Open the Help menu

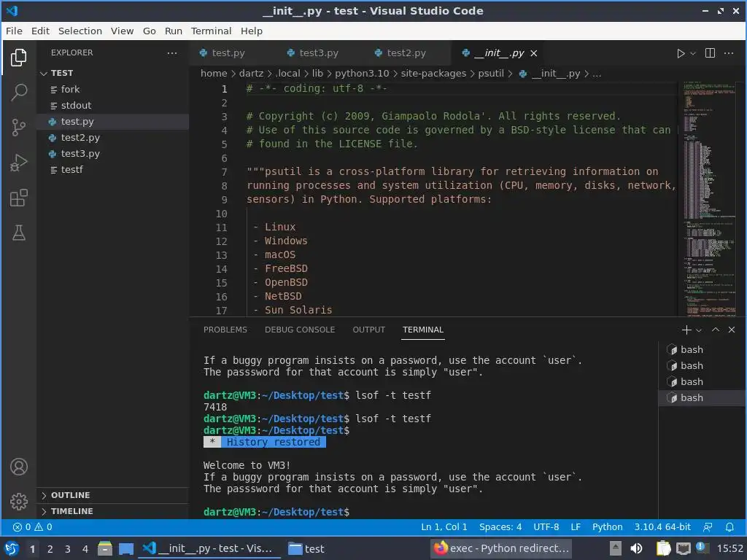pos(252,31)
